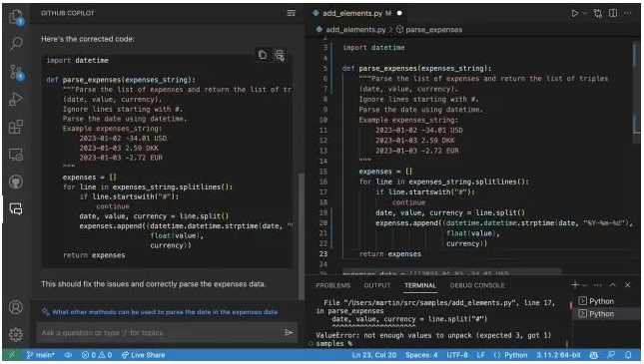The image size is (644, 364).
Task: Open the Search view icon
Action: [x=16, y=43]
